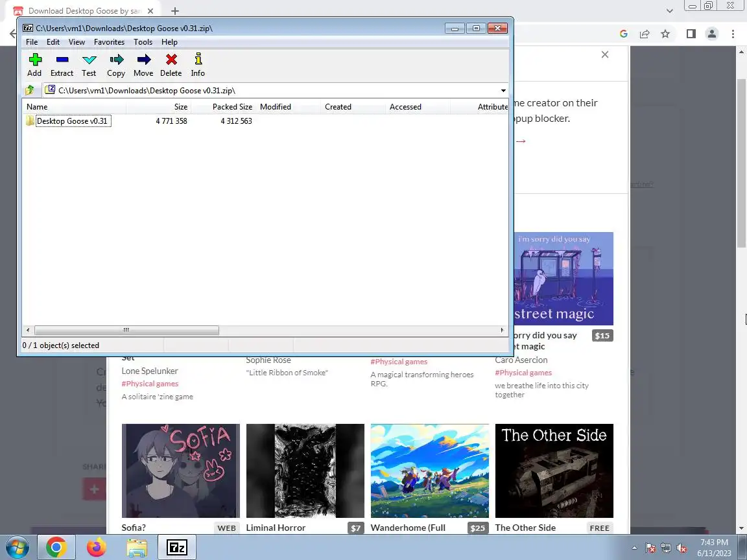Switch to Chrome in the taskbar
The height and width of the screenshot is (560, 747).
(x=56, y=547)
